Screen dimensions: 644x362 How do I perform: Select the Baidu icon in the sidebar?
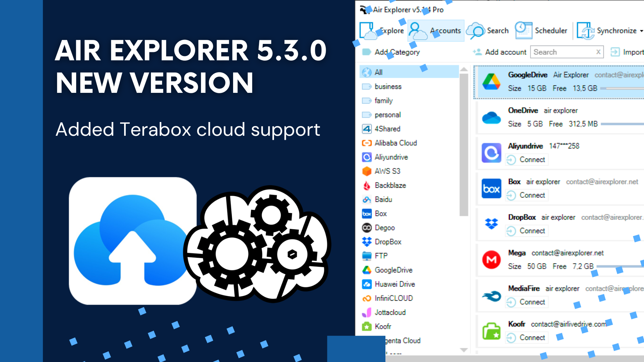(367, 199)
